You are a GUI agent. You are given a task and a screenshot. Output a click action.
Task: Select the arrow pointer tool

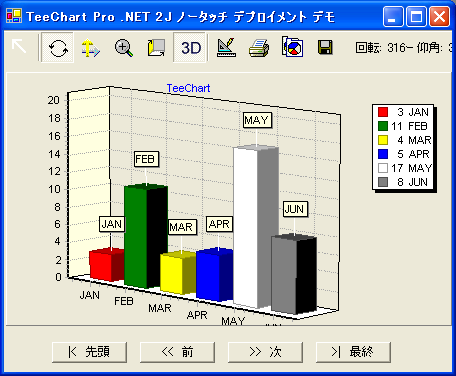click(19, 47)
